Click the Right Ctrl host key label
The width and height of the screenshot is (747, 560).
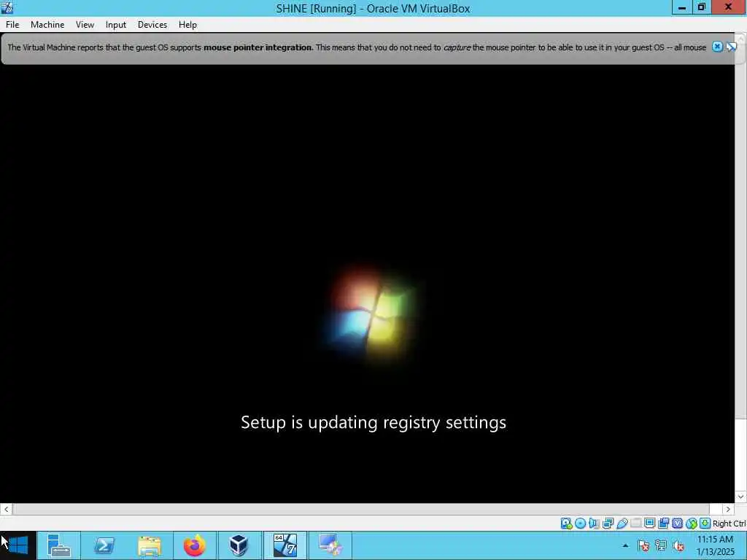(x=729, y=524)
